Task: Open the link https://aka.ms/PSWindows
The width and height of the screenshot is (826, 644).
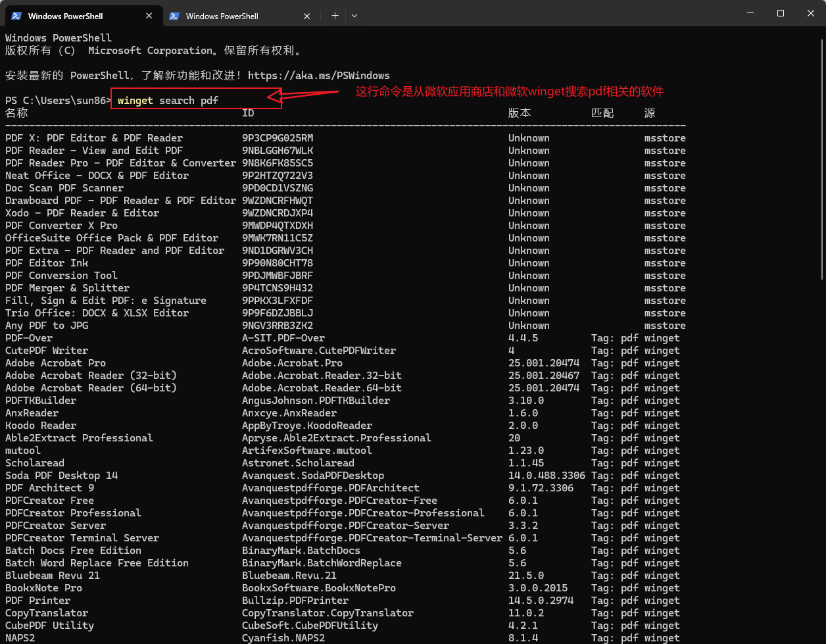Action: pyautogui.click(x=318, y=75)
